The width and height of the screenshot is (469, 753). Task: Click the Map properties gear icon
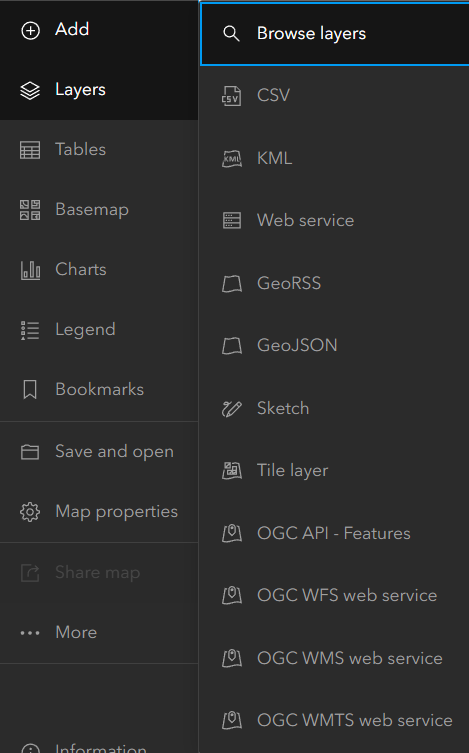[x=30, y=512]
